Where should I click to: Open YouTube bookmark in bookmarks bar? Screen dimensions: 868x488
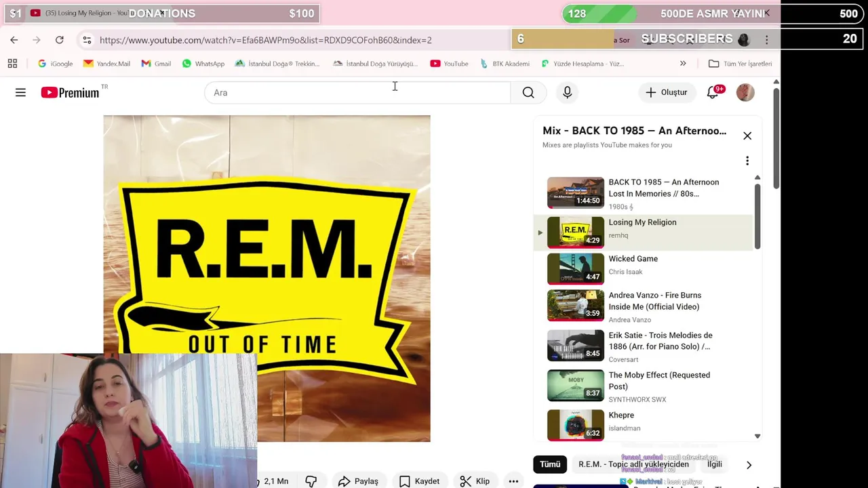tap(449, 64)
